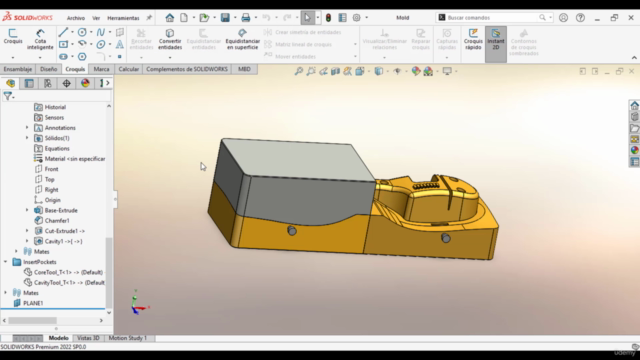Expand the Base-Extrude feature
The image size is (640, 360).
27,210
